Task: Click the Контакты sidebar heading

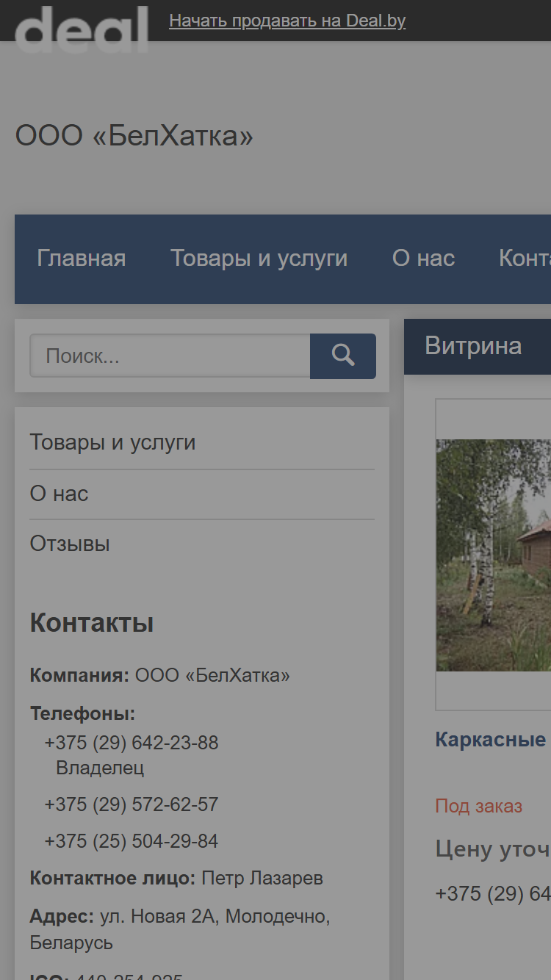Action: (92, 623)
